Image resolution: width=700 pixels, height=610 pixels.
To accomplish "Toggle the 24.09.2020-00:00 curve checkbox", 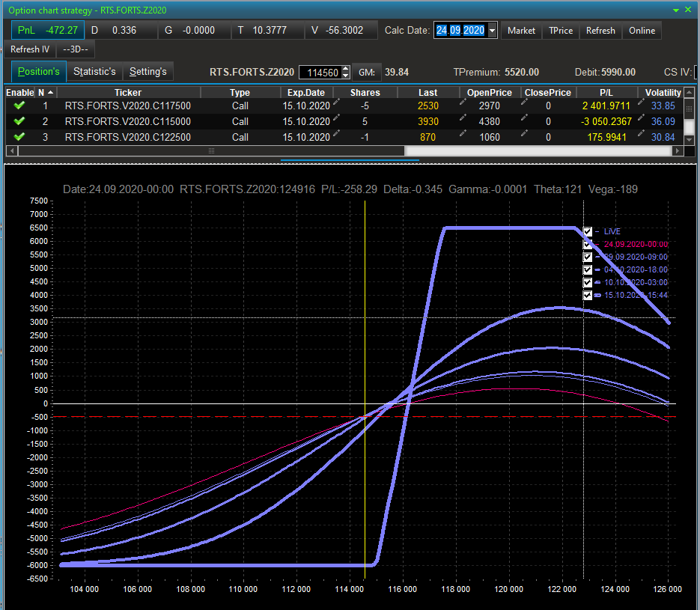I will pos(588,245).
